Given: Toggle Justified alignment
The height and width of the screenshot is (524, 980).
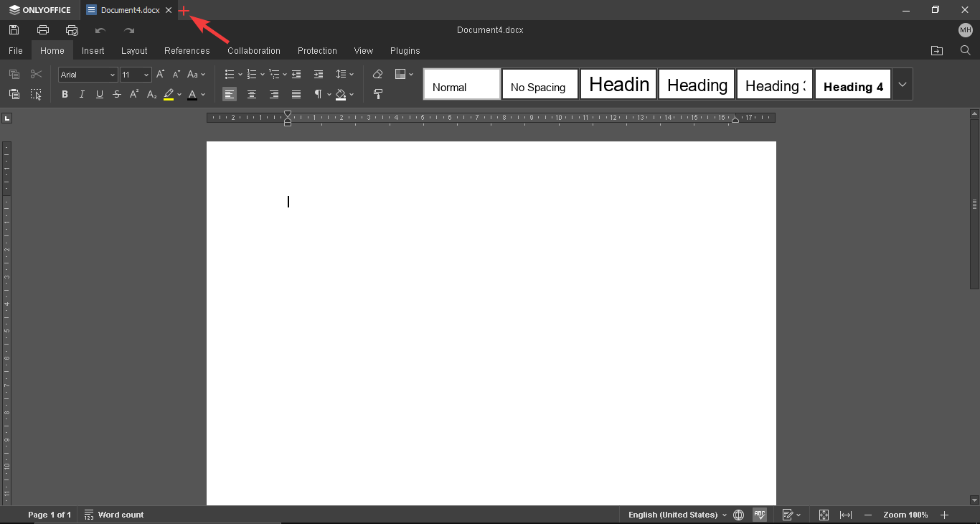Looking at the screenshot, I should [x=296, y=94].
